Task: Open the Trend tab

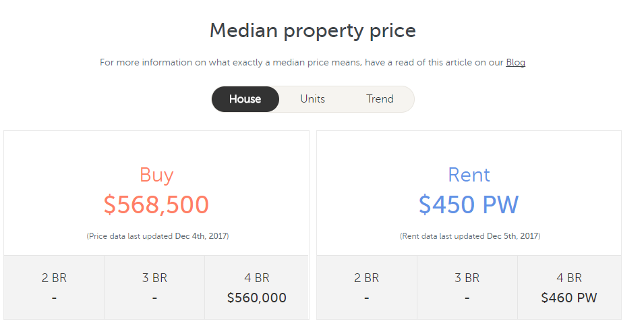Action: pyautogui.click(x=380, y=99)
